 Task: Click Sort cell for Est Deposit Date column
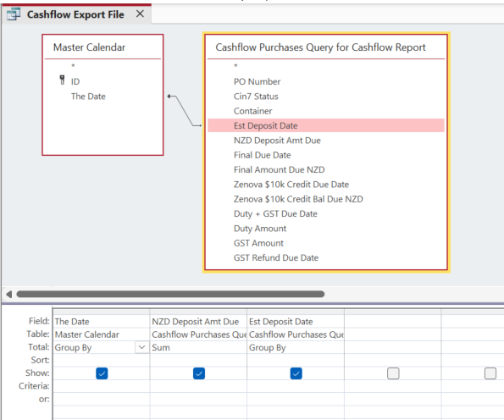(296, 360)
